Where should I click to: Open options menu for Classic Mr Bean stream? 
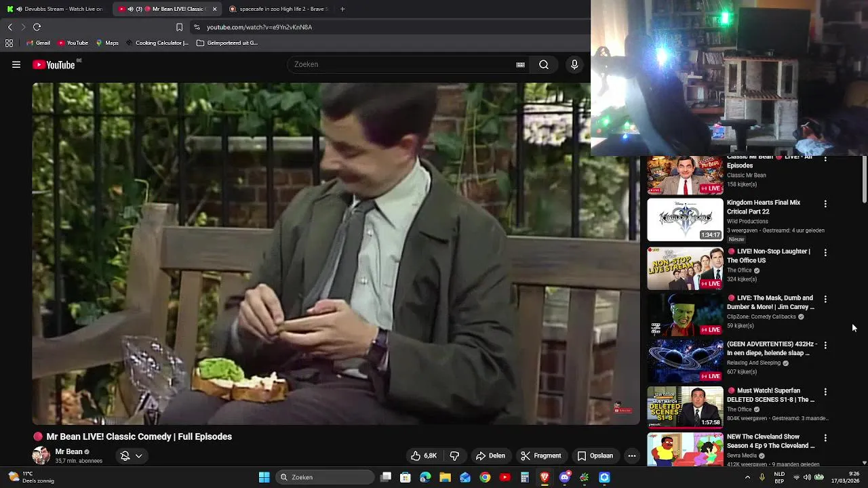[x=825, y=160]
